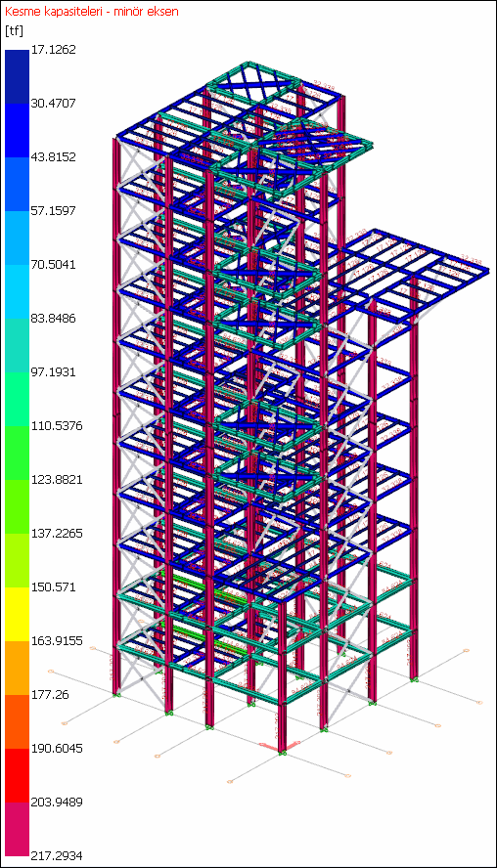
Task: Select the orange legend band below 163.9155
Action: point(17,668)
